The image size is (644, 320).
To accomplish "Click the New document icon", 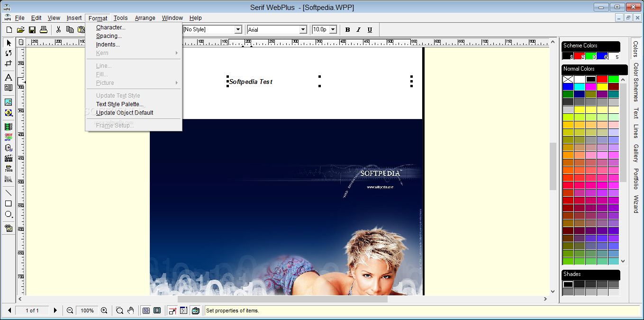I will tap(9, 29).
